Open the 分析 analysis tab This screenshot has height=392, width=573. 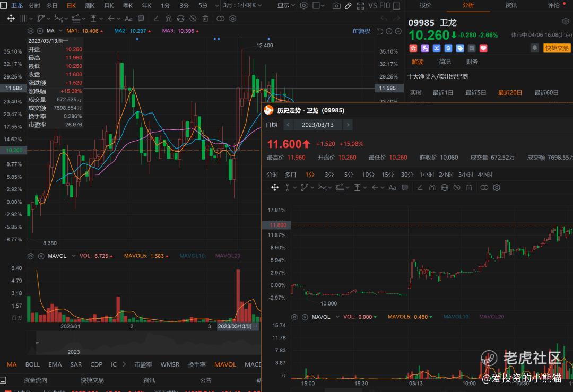(468, 5)
